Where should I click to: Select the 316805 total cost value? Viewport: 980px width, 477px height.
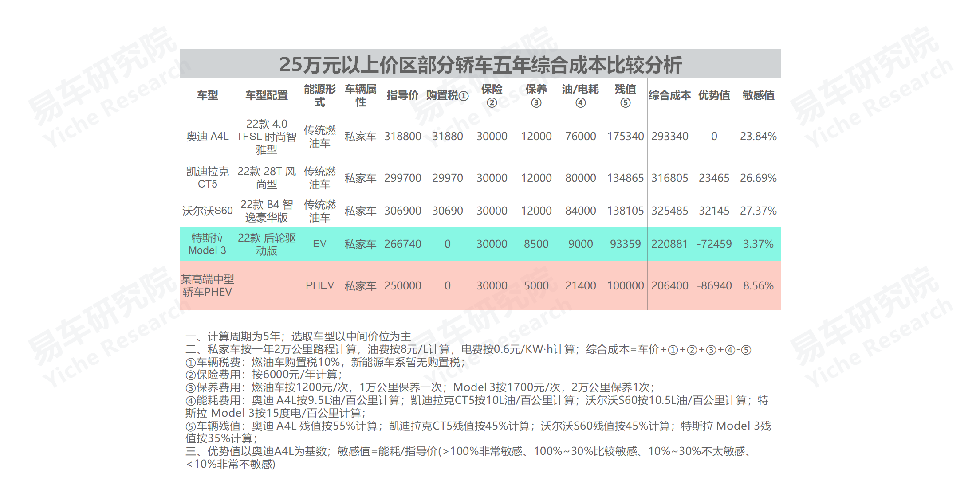click(x=670, y=178)
